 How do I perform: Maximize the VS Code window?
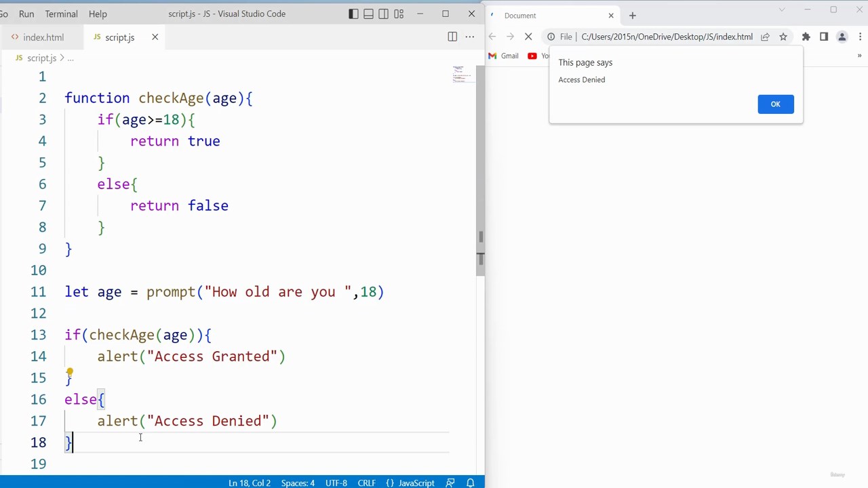[446, 14]
